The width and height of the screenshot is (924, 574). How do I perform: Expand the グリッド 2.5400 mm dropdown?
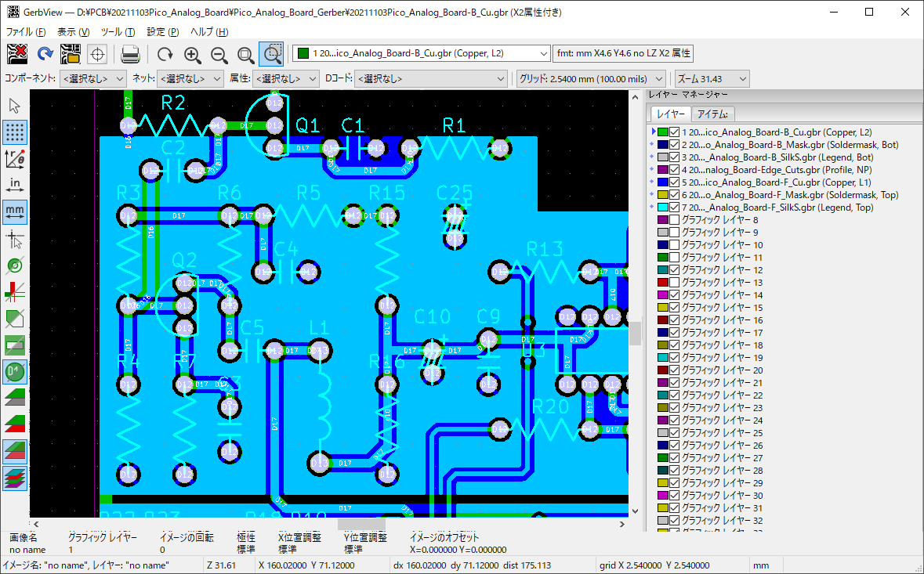591,79
